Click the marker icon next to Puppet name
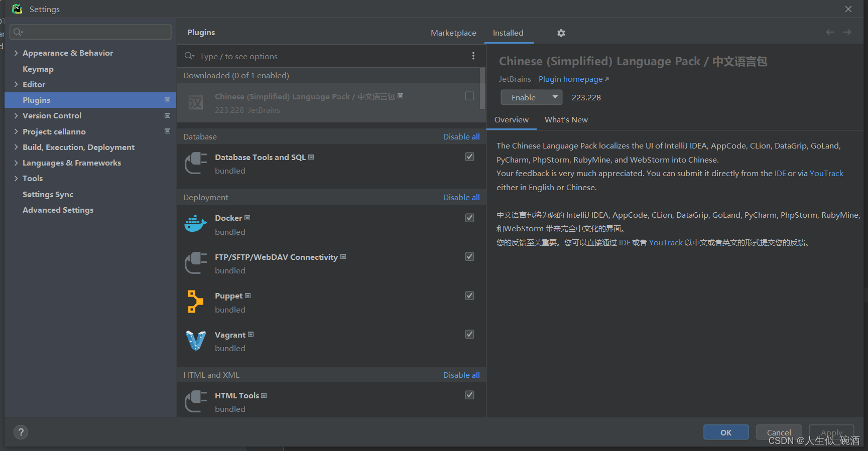 (x=248, y=295)
